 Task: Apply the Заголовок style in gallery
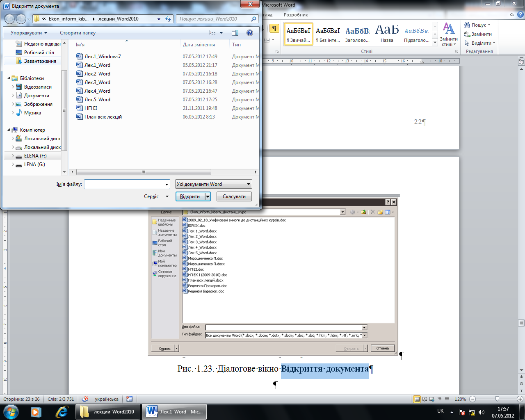tap(357, 34)
